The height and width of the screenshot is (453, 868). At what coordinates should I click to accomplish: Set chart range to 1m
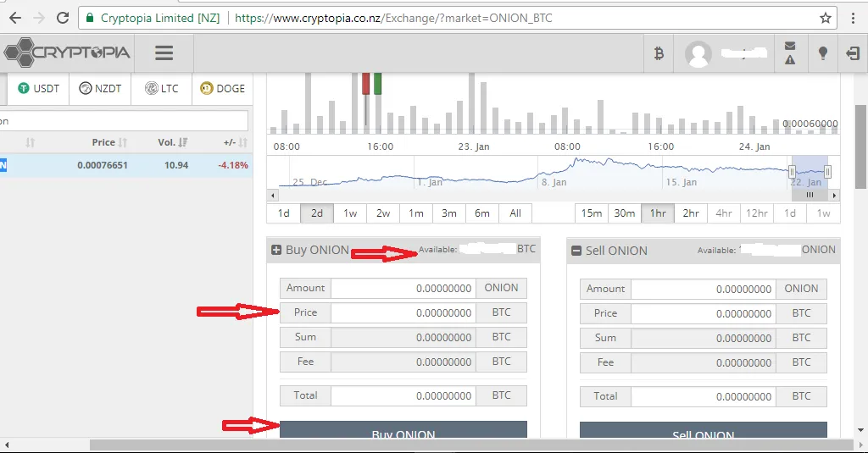point(416,213)
